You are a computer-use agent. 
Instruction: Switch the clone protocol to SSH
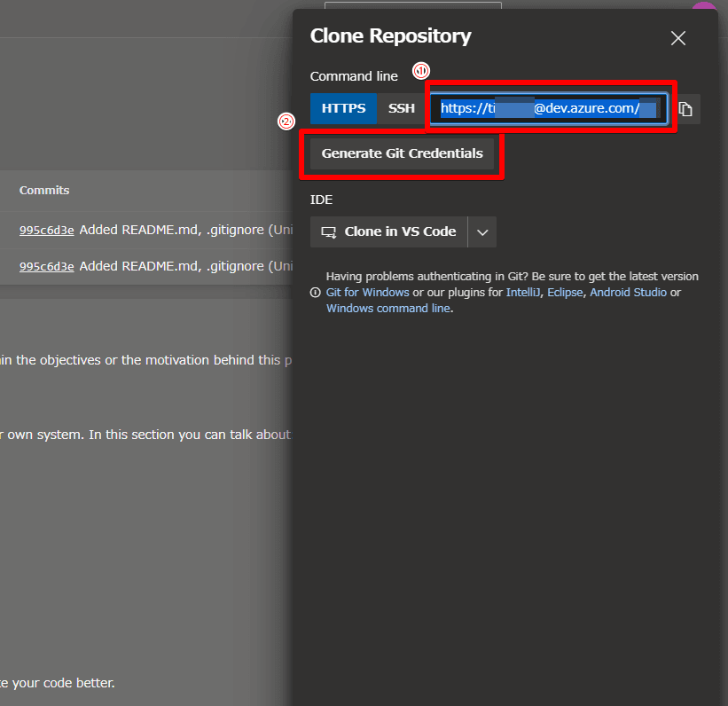coord(401,109)
